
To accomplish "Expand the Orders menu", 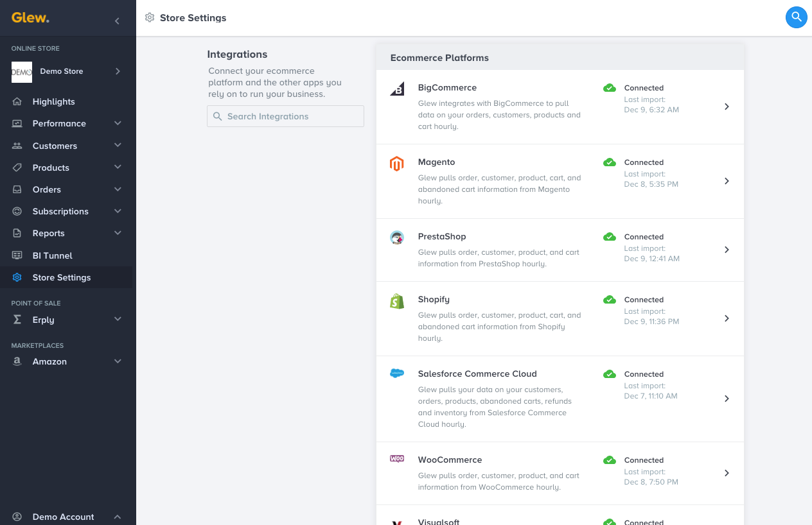I will click(x=118, y=189).
